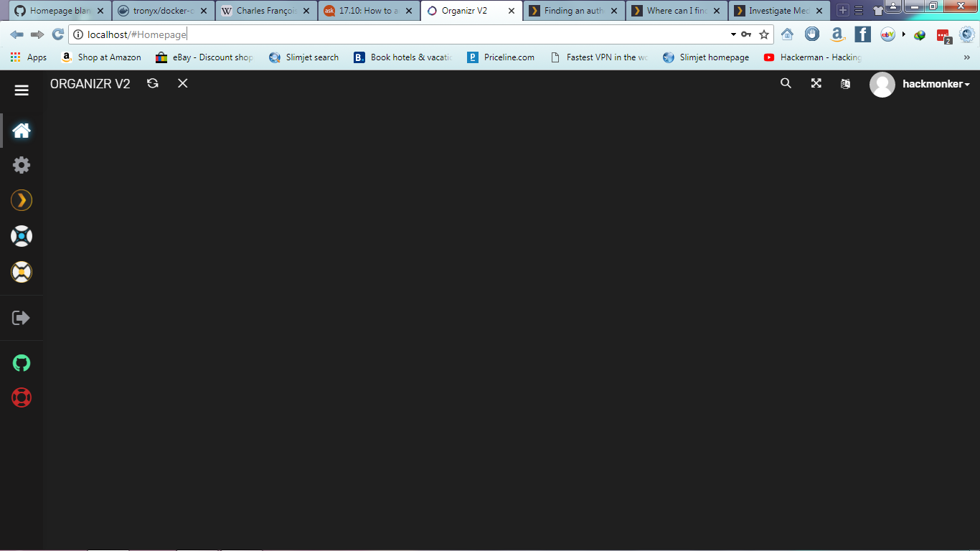Open the orange Plex service tab
Image resolution: width=980 pixels, height=551 pixels.
point(22,200)
